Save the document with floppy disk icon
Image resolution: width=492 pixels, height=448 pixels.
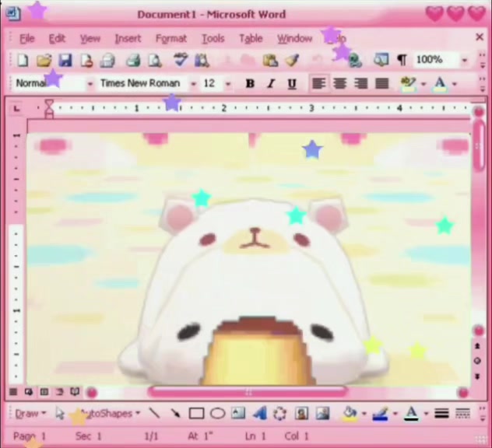[x=65, y=60]
